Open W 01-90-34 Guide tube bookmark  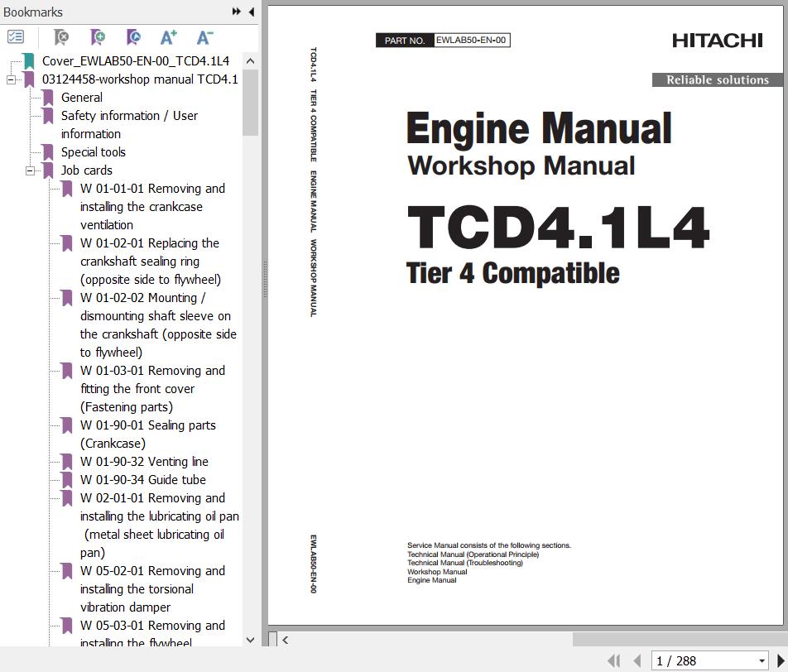(x=143, y=479)
